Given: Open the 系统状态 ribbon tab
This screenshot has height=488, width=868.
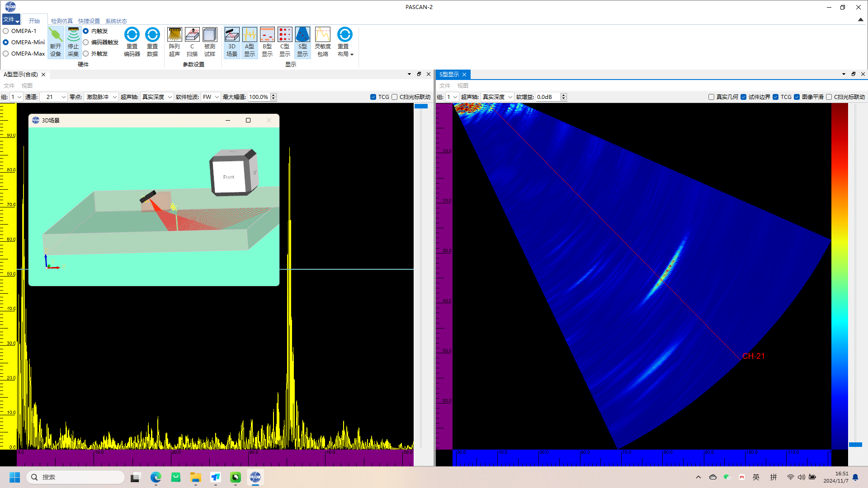Looking at the screenshot, I should (x=116, y=21).
